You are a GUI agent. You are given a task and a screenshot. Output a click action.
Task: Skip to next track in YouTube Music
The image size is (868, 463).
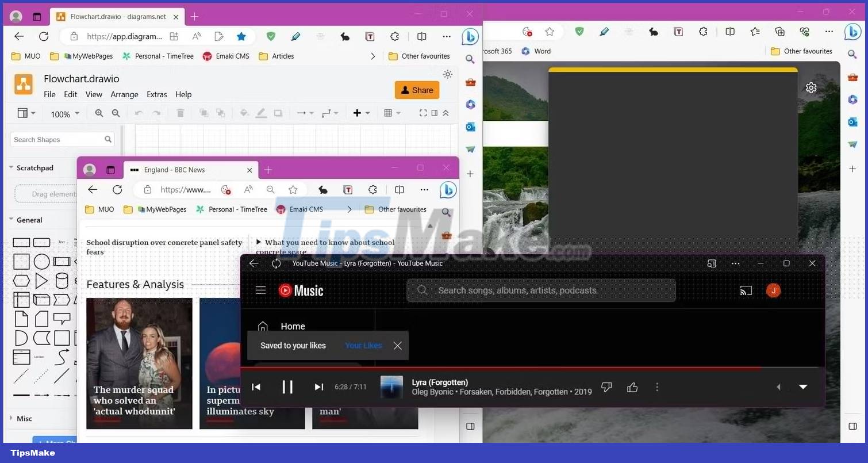click(318, 387)
